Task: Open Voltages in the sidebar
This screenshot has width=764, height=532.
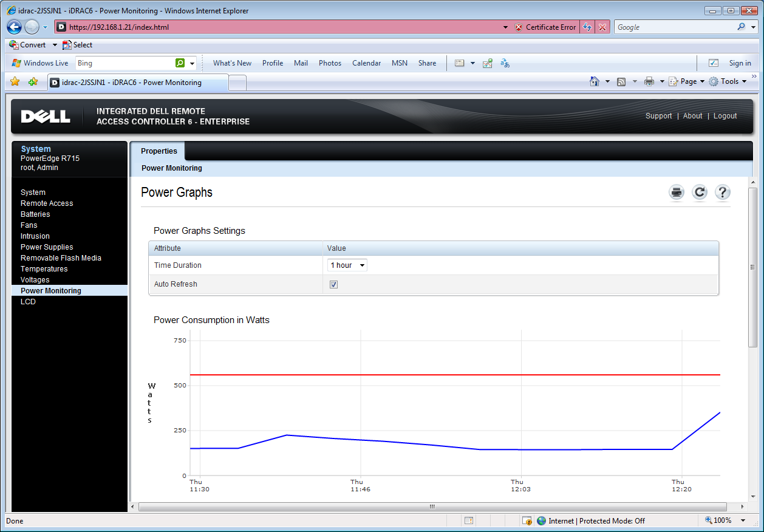Action: coord(35,280)
